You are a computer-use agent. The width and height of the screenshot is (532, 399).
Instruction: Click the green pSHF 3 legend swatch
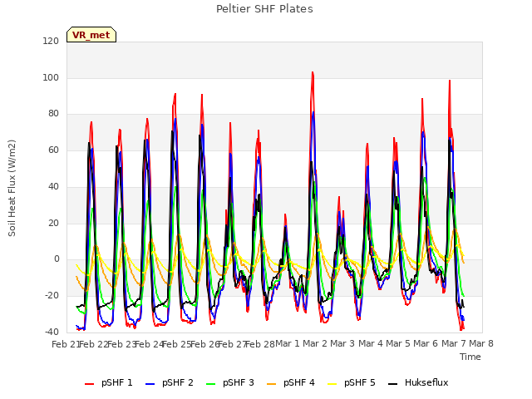tap(210, 384)
